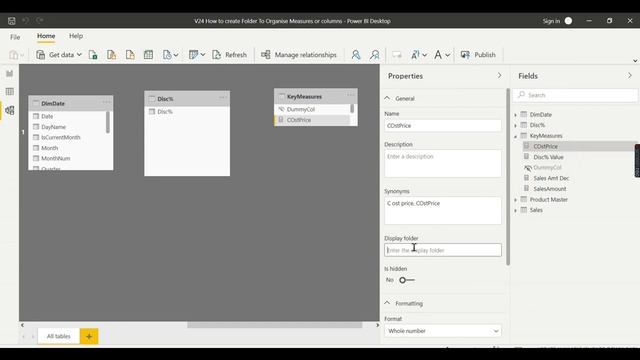Open the Recent sources dropdown
Viewport: 640px width, 360px height.
(170, 55)
